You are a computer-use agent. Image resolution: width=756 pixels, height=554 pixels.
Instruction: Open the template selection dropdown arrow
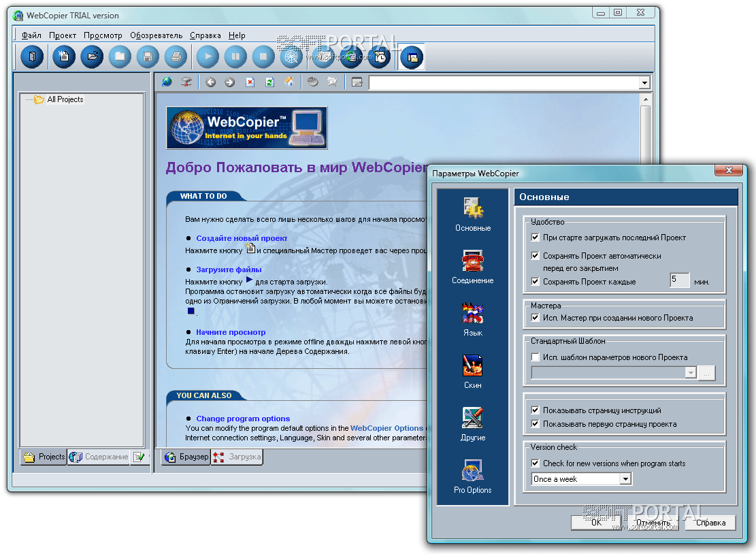click(x=691, y=373)
